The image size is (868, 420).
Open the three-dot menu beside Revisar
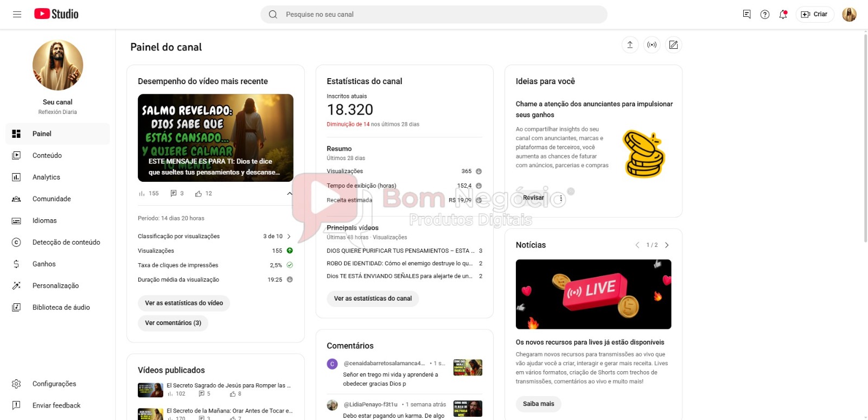[x=561, y=199]
